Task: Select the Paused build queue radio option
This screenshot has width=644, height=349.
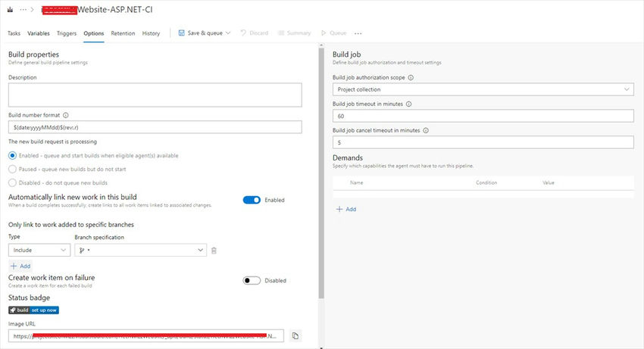Action: (12, 169)
